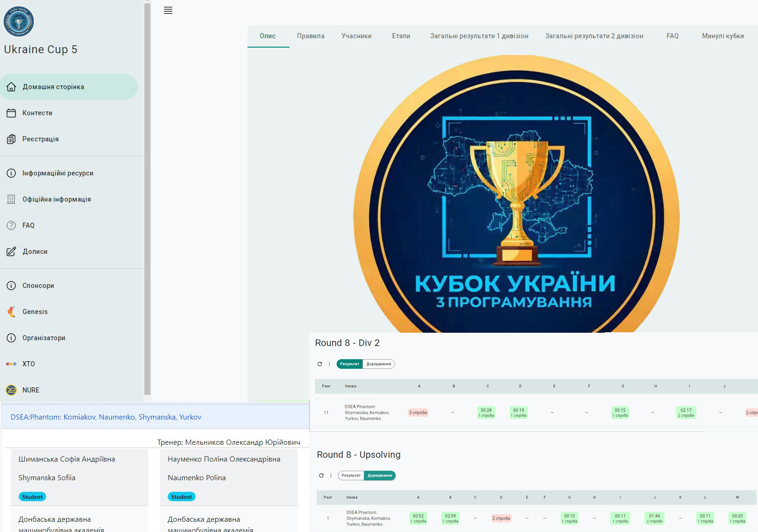Select Результат toggle in Round 8 - Upsolving
The height and width of the screenshot is (532, 758).
click(351, 476)
